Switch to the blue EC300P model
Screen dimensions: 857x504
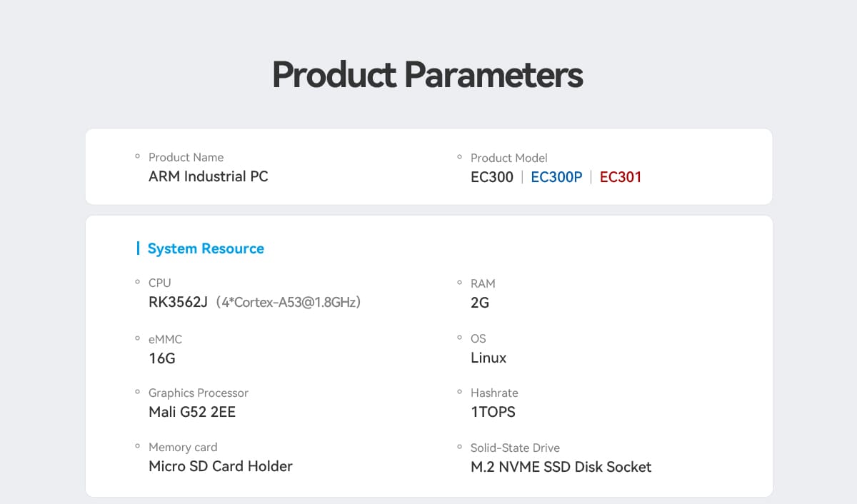tap(556, 177)
